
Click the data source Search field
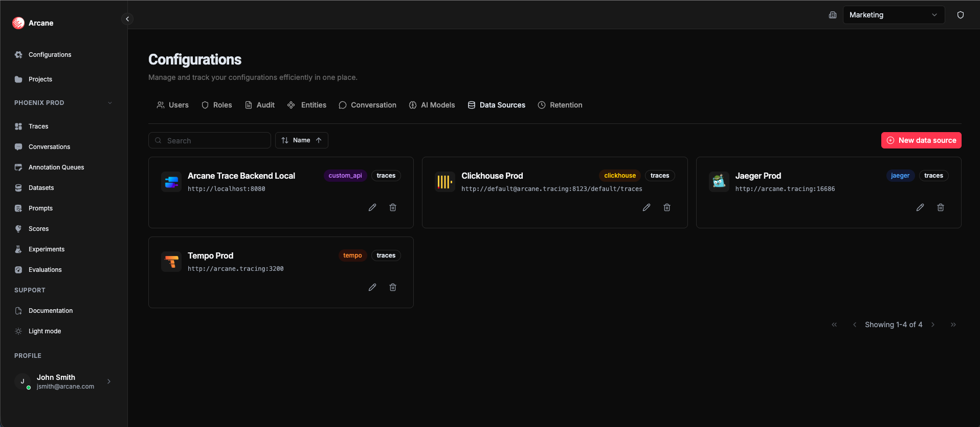(x=210, y=140)
